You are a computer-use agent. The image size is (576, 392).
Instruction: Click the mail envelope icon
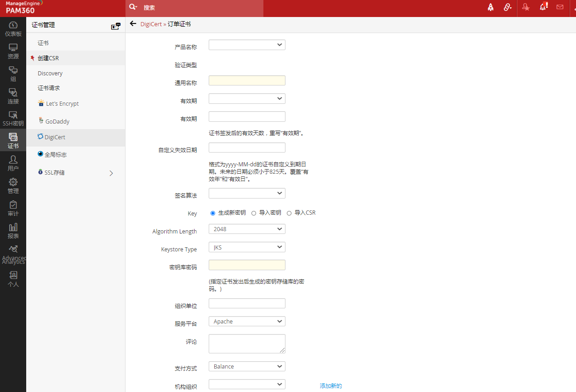[x=559, y=7]
